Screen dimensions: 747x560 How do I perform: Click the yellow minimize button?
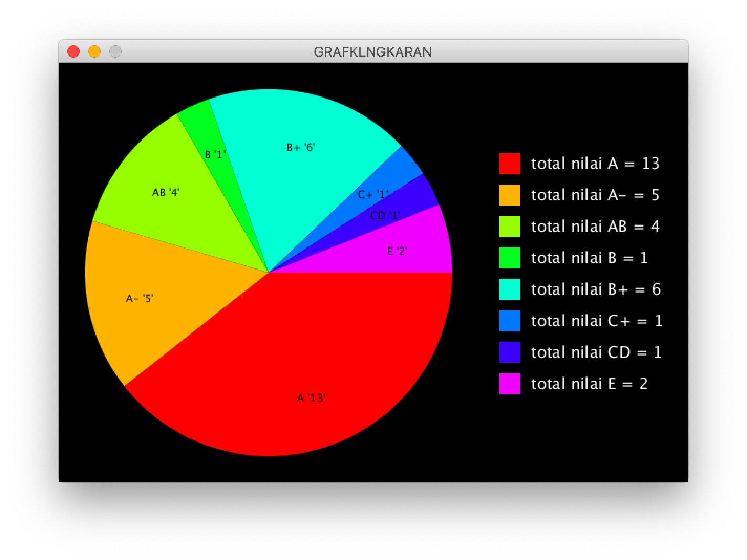(x=94, y=51)
